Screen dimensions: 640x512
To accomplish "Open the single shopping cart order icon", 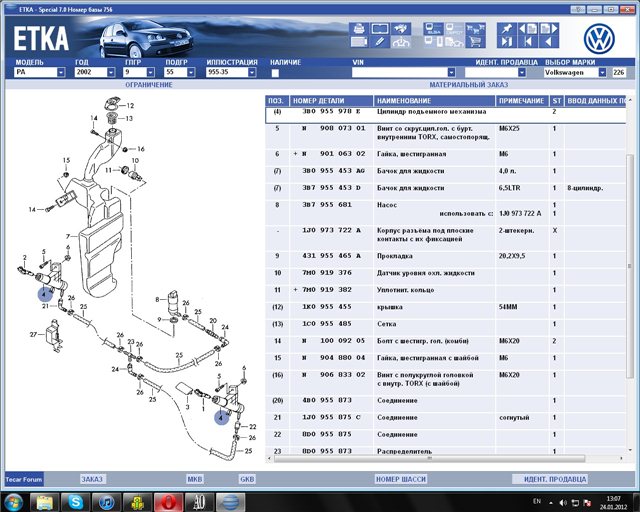I will click(476, 42).
